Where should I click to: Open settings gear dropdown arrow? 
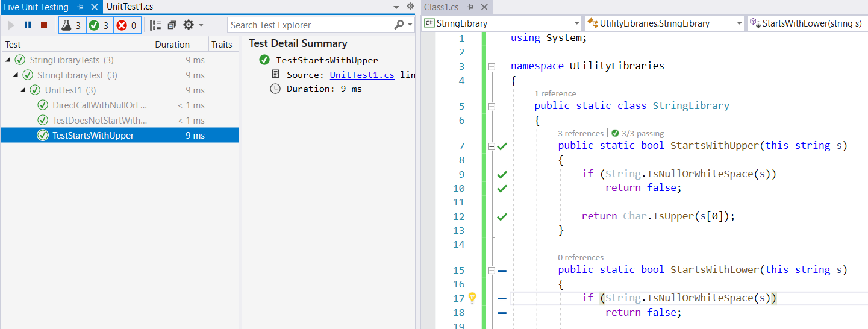point(201,25)
